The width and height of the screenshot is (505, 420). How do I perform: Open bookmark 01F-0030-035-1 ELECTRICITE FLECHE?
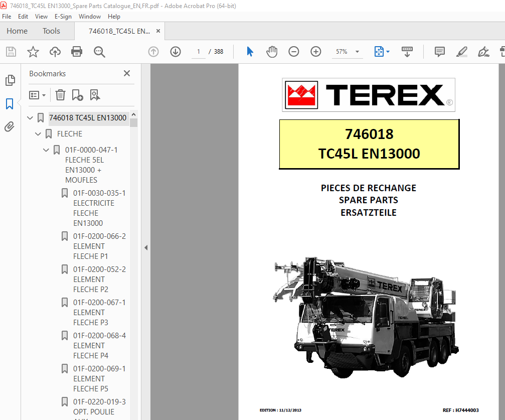coord(99,208)
